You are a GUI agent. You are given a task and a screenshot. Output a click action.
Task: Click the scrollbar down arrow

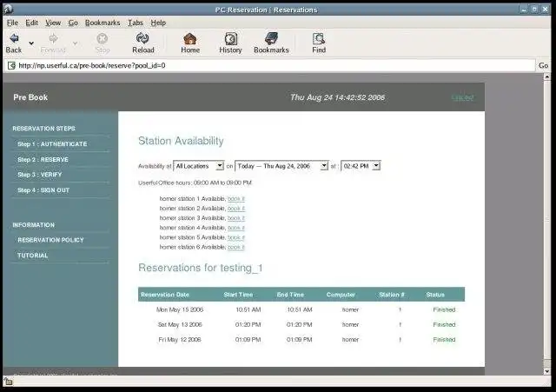click(546, 371)
